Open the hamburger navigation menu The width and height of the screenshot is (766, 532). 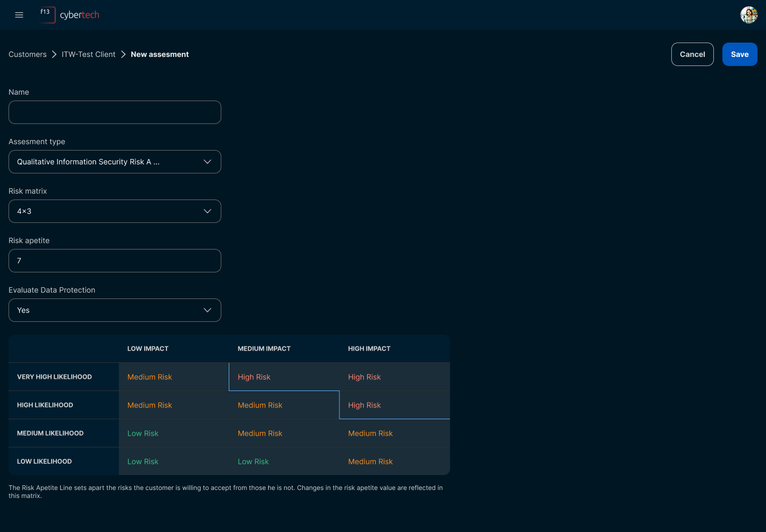(x=19, y=15)
